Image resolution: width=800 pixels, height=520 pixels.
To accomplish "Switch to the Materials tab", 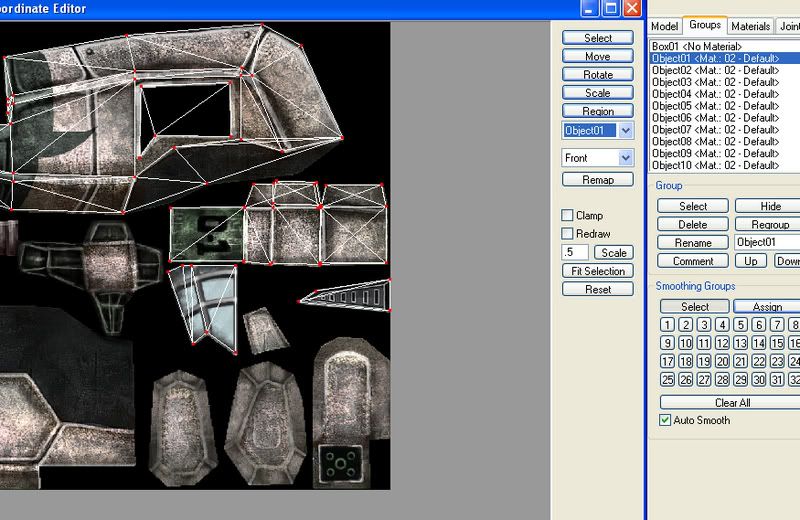I will [750, 26].
